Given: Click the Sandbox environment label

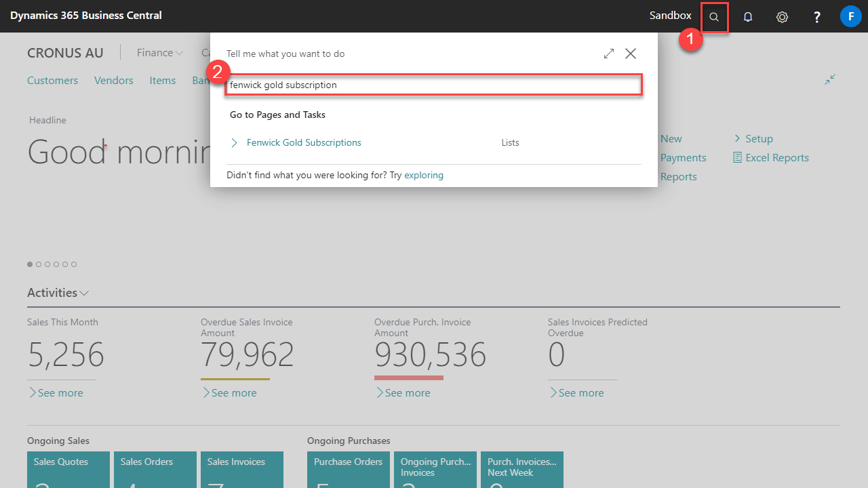Looking at the screenshot, I should [671, 15].
